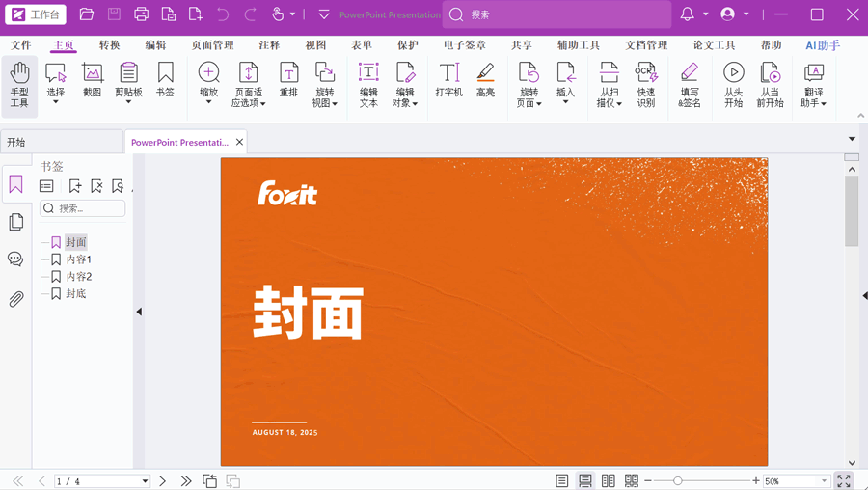Click the zoom slider handle
Viewport: 868px width, 490px height.
[678, 480]
